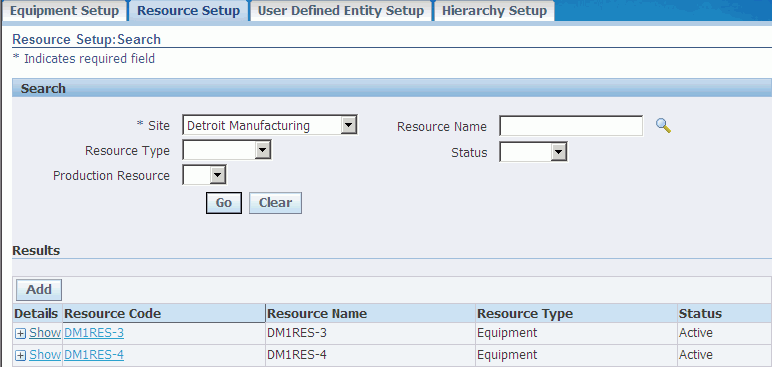Select the Resource Setup tab

pyautogui.click(x=188, y=11)
